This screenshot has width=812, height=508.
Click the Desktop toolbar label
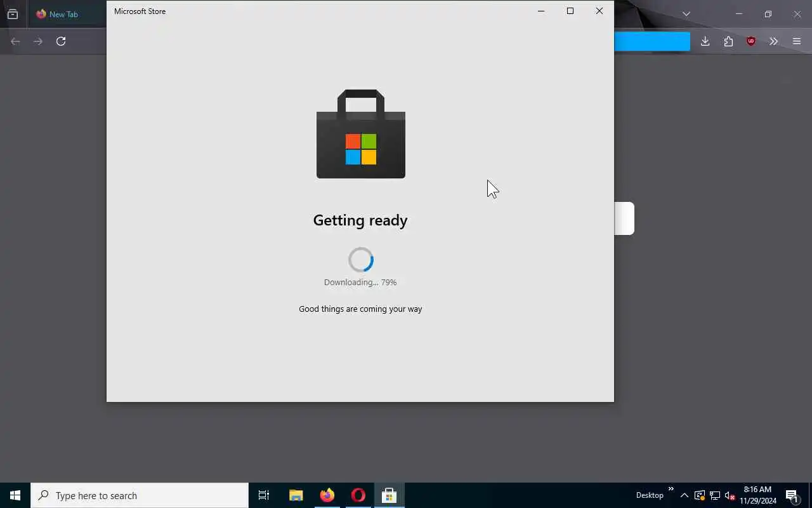(x=650, y=495)
